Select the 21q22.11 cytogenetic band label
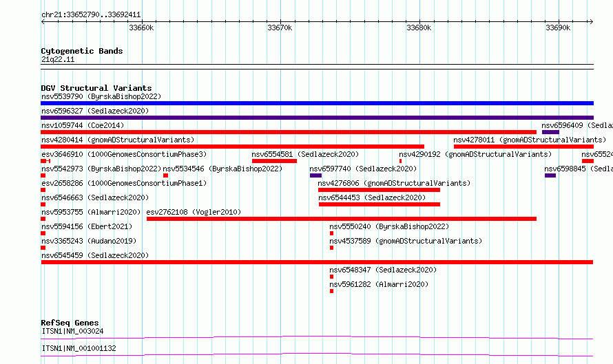Screen dimensions: 613x364 tap(58, 59)
